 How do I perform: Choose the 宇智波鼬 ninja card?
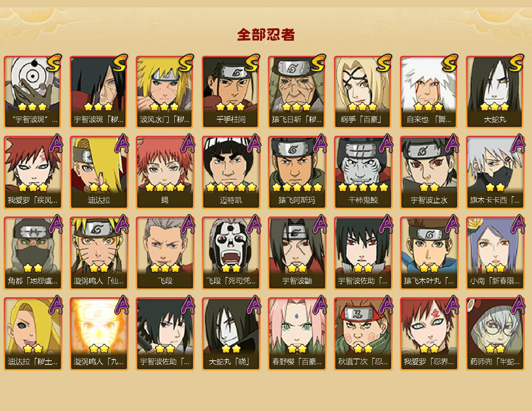[x=297, y=253]
